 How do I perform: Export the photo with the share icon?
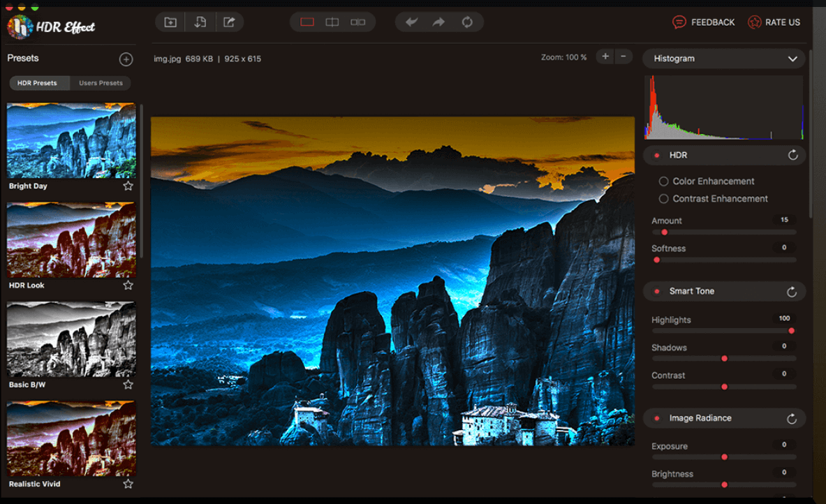click(229, 22)
